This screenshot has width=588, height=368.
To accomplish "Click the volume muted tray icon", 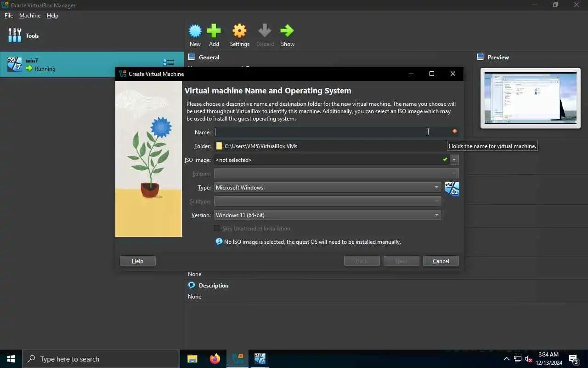I will (528, 359).
